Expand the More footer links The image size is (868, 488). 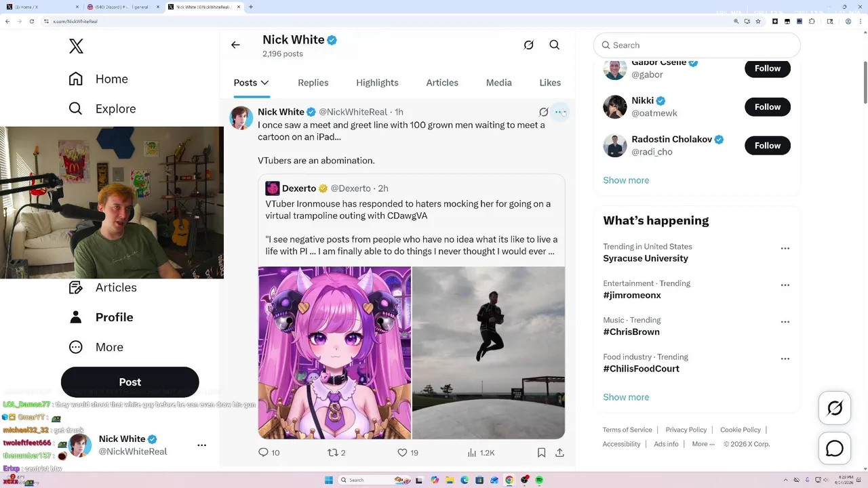pyautogui.click(x=703, y=444)
